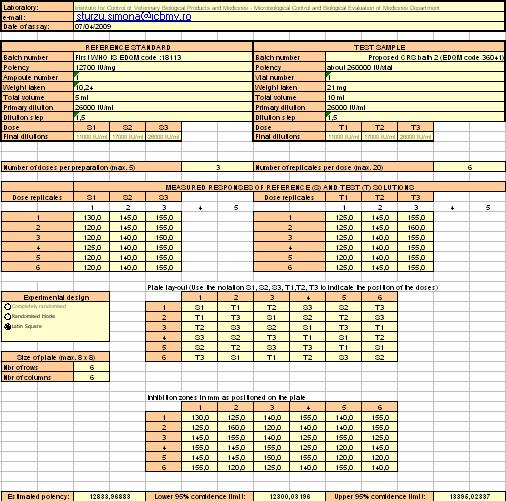Select the 12700 IU/mg potency cell
The width and height of the screenshot is (506, 501).
pos(163,67)
